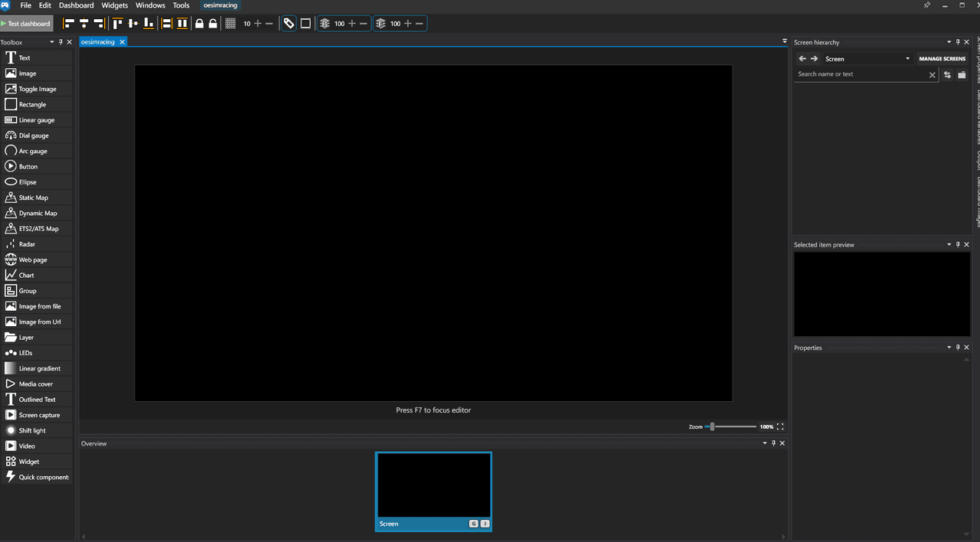Open the Screen selector dropdown
Screen dimensions: 980x542
pyautogui.click(x=867, y=59)
